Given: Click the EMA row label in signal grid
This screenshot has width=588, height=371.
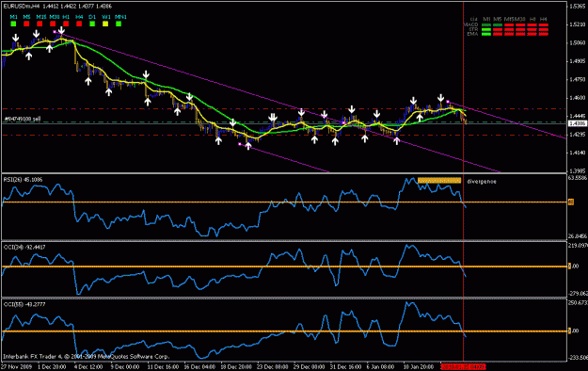Looking at the screenshot, I should (x=473, y=34).
